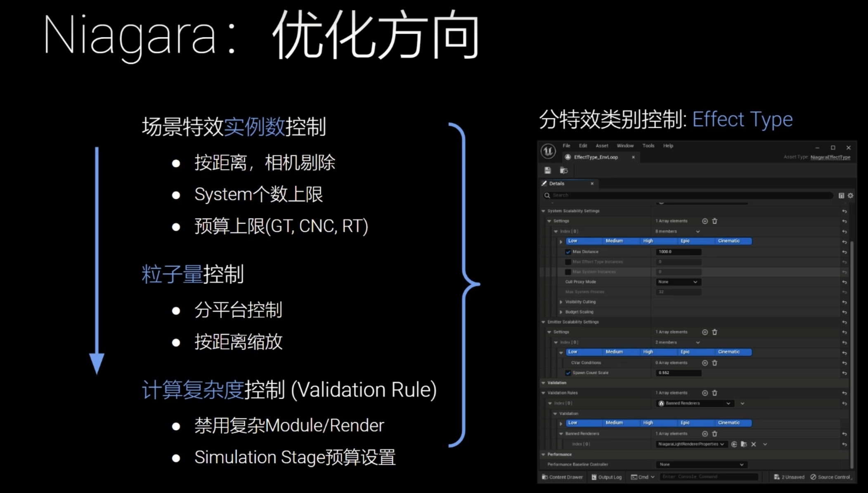Clear the NiagaraLightRendererProperties entry with X icon
The image size is (868, 493).
(754, 444)
